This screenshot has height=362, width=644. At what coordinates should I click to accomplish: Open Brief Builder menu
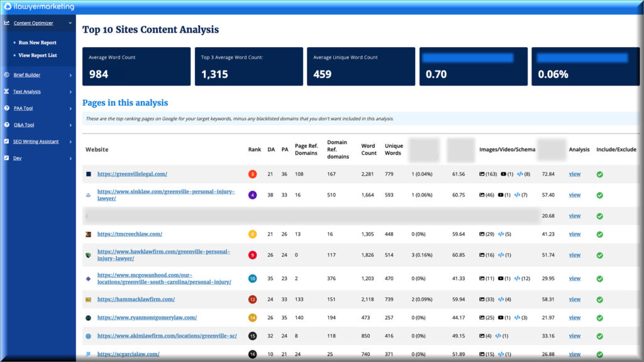point(26,75)
